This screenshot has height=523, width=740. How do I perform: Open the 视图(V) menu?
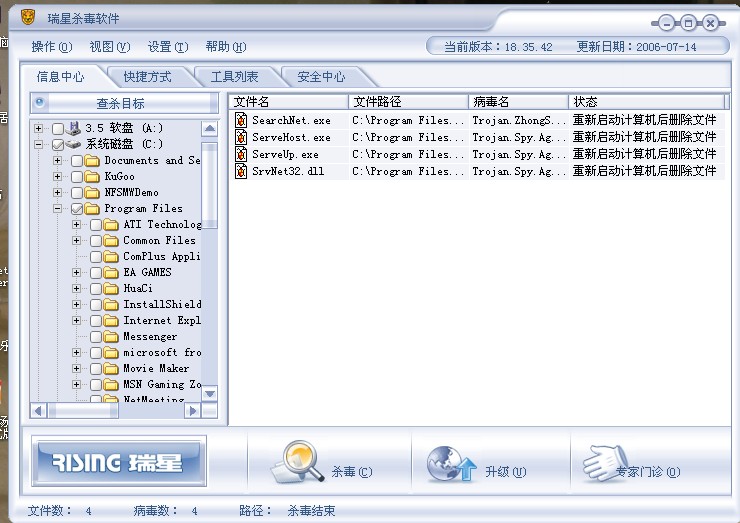[109, 47]
